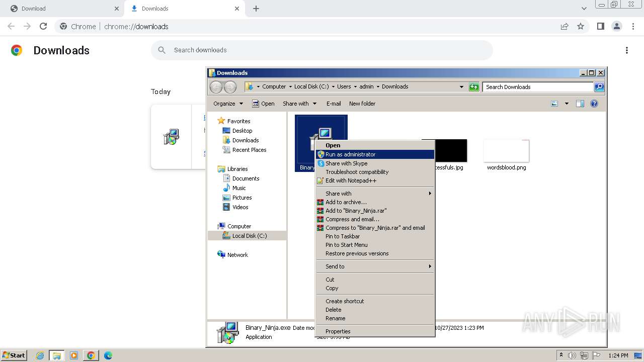Expand Share with submenu in context menu
Image resolution: width=644 pixels, height=362 pixels.
coord(375,194)
